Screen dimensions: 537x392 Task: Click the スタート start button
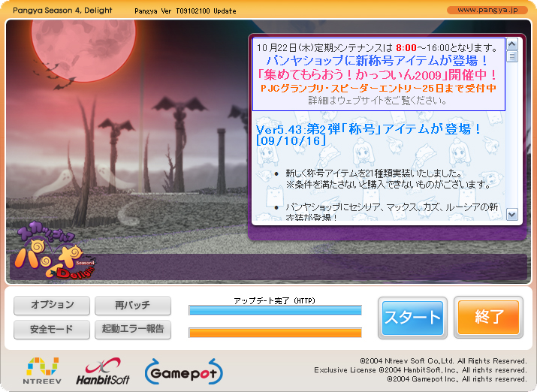[412, 318]
